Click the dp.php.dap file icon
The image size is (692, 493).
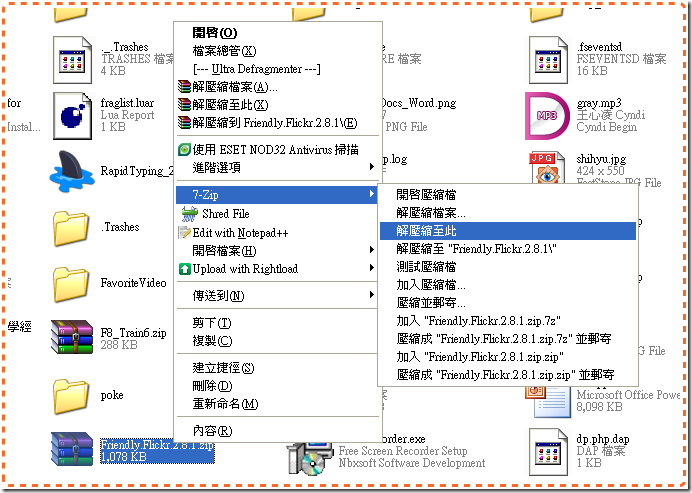tap(549, 452)
